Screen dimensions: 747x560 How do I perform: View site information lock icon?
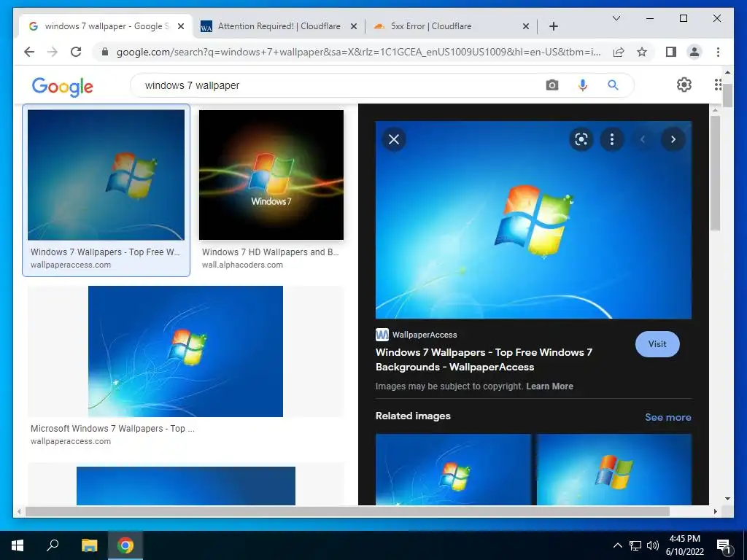click(x=105, y=52)
